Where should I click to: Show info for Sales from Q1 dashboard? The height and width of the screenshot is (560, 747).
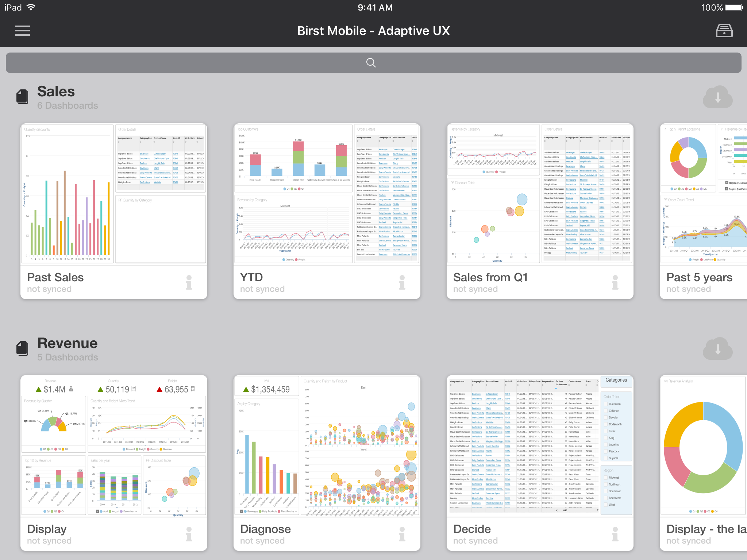pos(615,282)
